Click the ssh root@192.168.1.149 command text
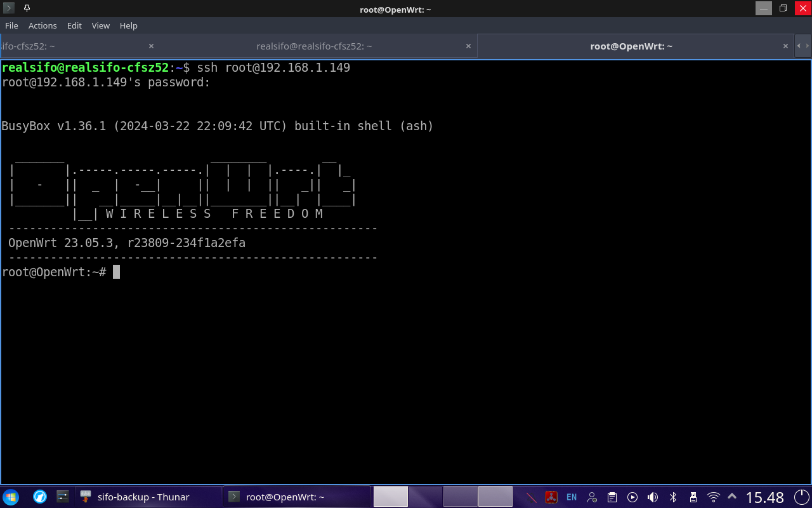Image resolution: width=812 pixels, height=508 pixels. pyautogui.click(x=273, y=67)
